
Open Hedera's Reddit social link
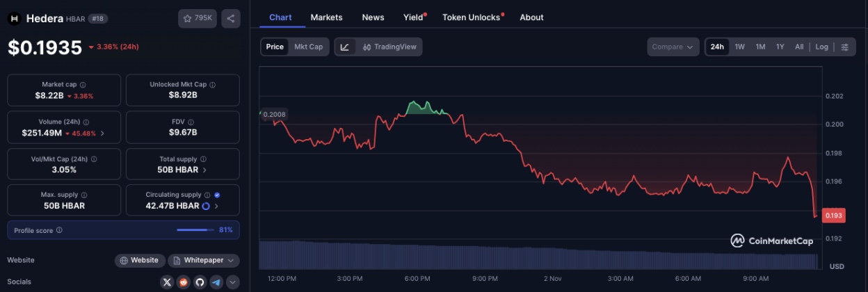coord(183,282)
